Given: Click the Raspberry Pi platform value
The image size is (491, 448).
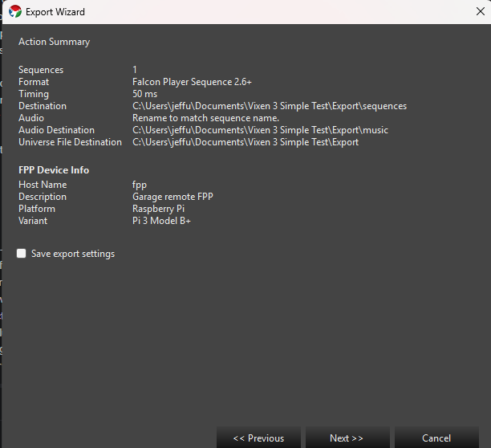Looking at the screenshot, I should pyautogui.click(x=158, y=209).
